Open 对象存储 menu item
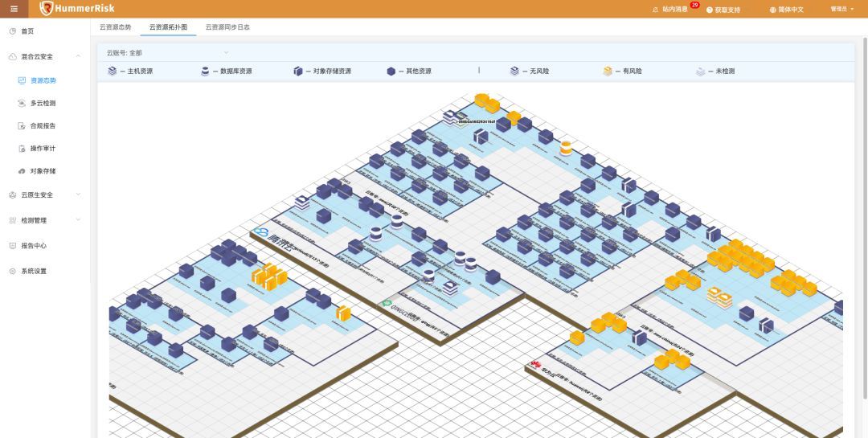868x438 pixels. coord(45,171)
